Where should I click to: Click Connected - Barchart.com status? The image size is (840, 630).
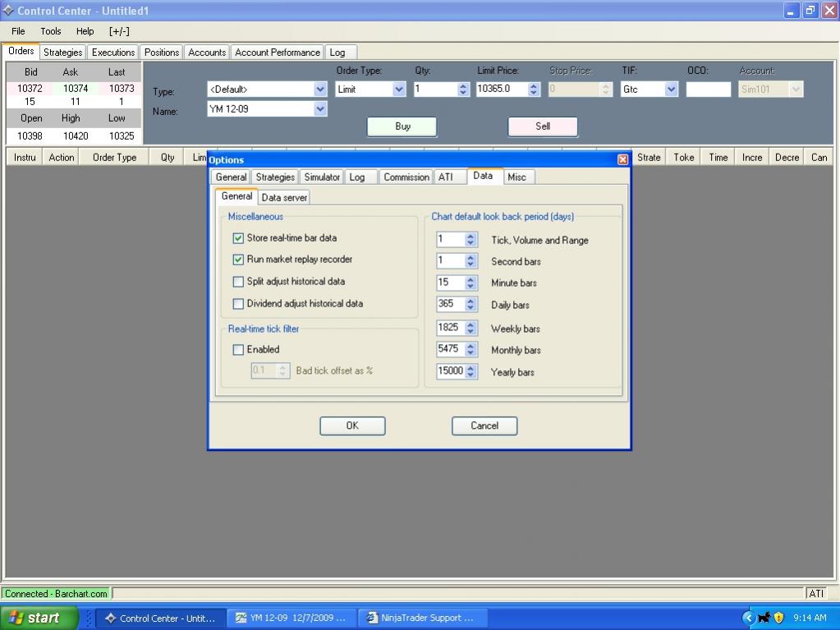56,594
